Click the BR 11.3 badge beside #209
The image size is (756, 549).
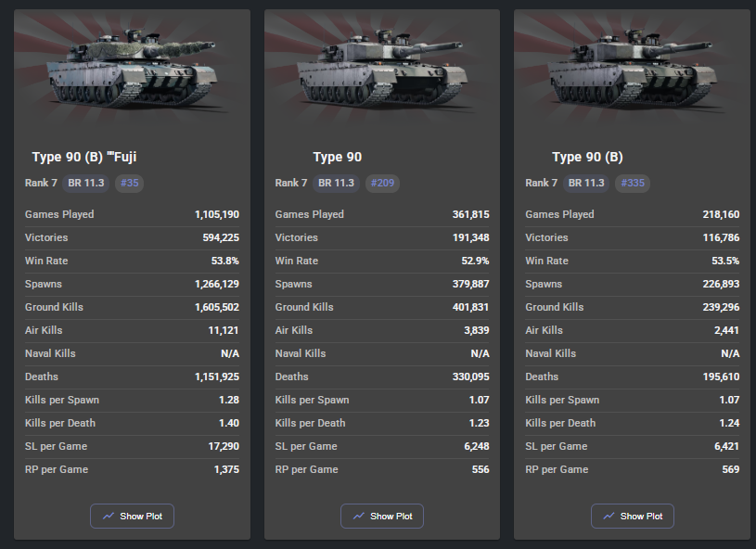(336, 184)
